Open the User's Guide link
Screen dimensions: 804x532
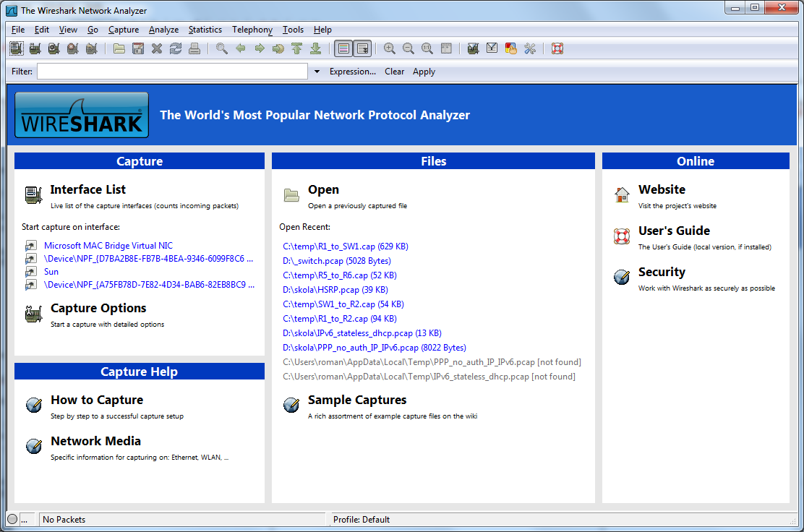675,231
